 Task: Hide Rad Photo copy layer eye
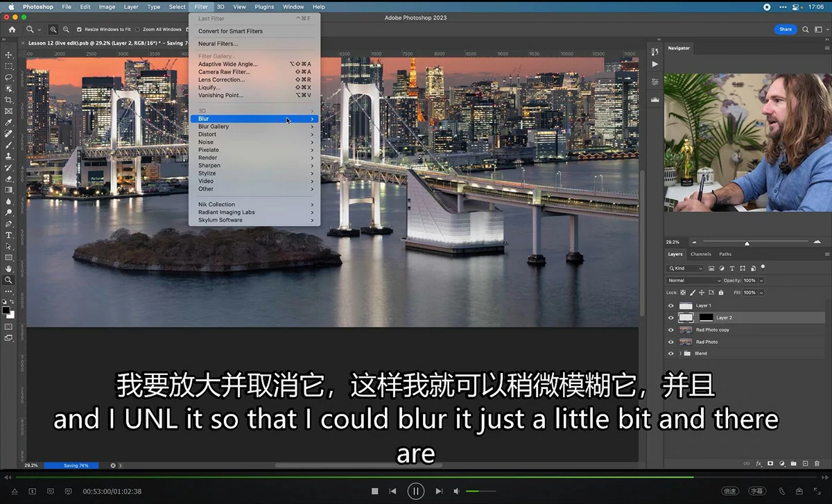click(670, 330)
